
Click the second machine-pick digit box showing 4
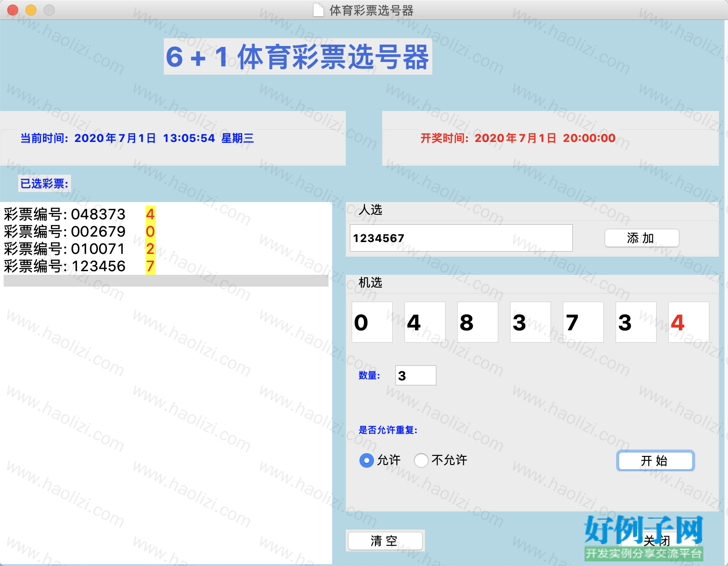coord(425,322)
